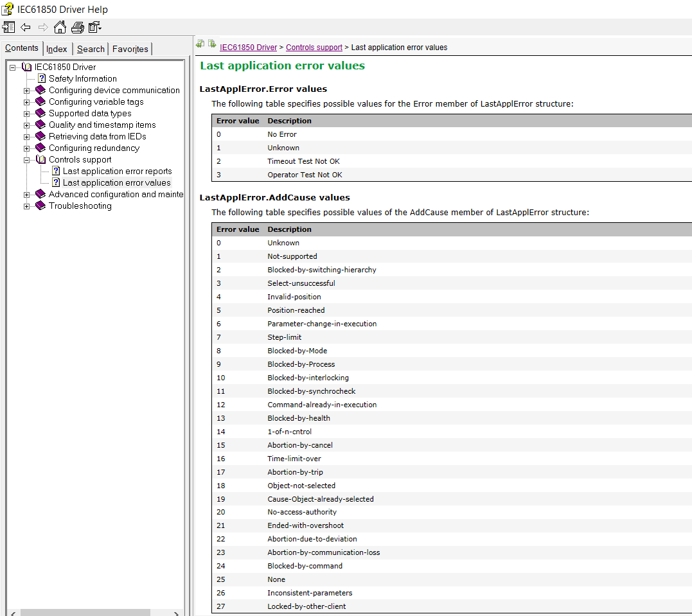
Task: Click the Safety Information question-mark page icon
Action: (42, 78)
